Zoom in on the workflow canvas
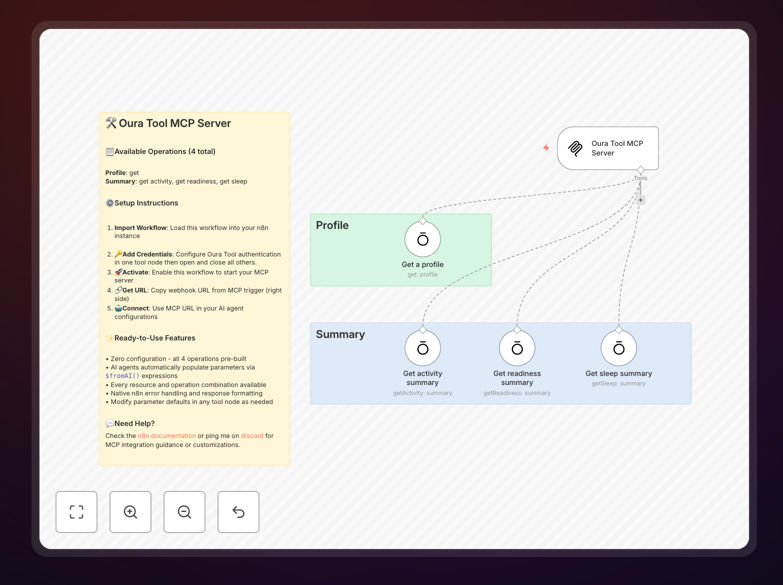 (130, 512)
